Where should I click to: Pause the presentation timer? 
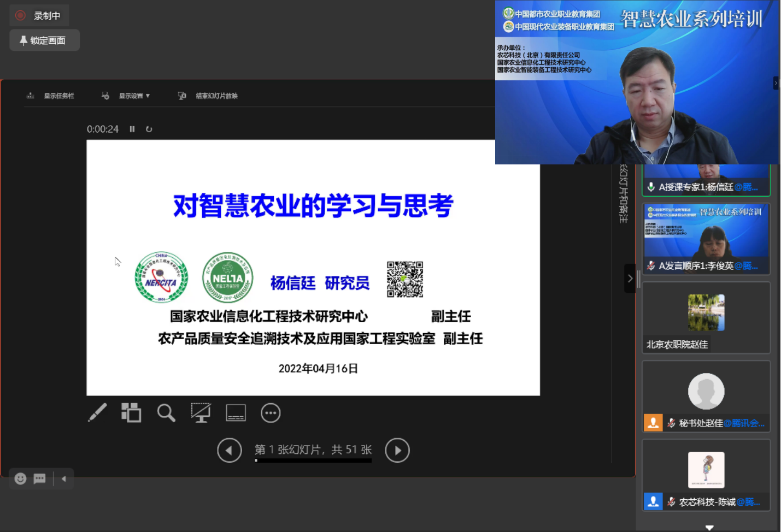tap(132, 129)
